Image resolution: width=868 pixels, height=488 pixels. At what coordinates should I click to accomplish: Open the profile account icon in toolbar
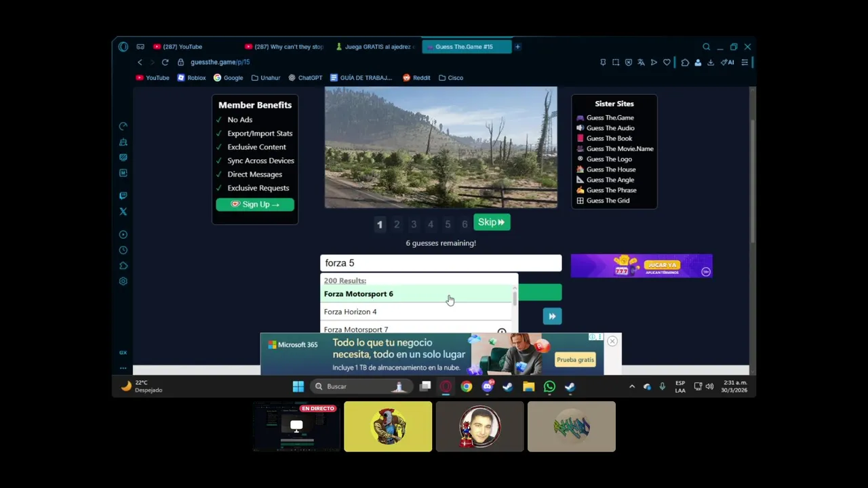(698, 62)
